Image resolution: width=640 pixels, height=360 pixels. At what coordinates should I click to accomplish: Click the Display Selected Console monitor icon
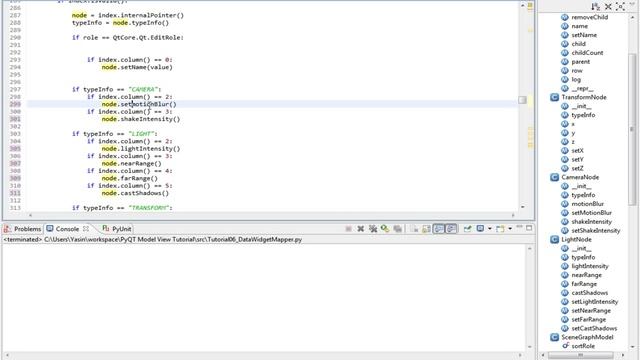coord(480,229)
